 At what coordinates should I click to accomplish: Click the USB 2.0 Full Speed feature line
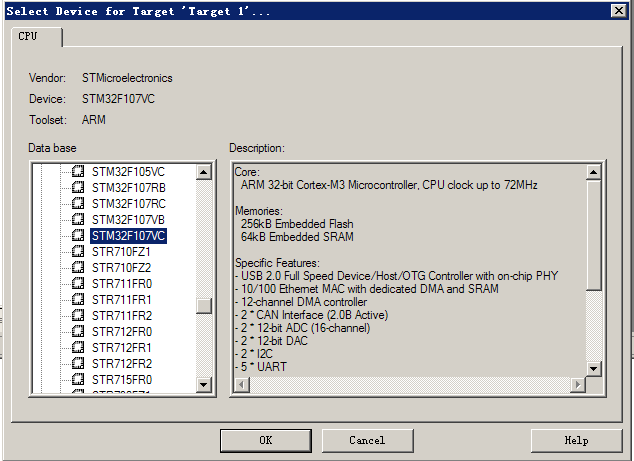tap(397, 276)
